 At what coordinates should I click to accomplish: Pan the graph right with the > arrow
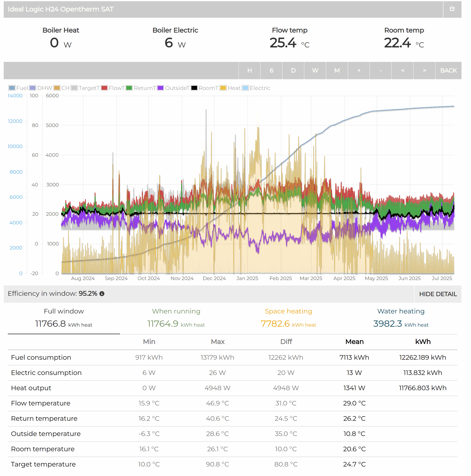[424, 71]
